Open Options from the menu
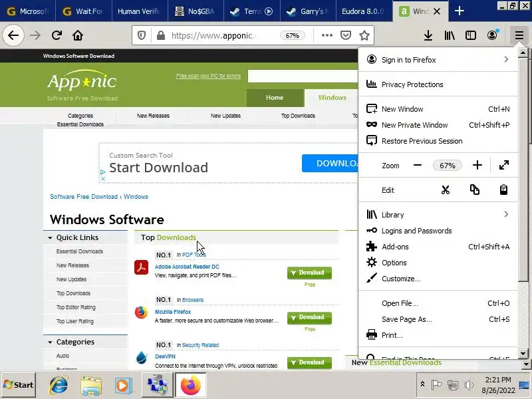Viewport: 532px width, 399px height. pos(438,263)
